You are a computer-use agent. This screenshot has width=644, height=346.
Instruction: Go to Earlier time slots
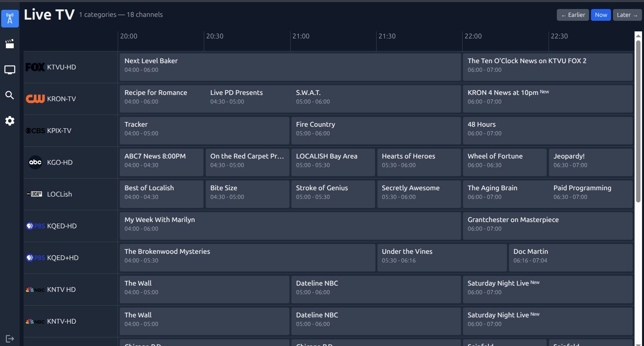pyautogui.click(x=573, y=15)
